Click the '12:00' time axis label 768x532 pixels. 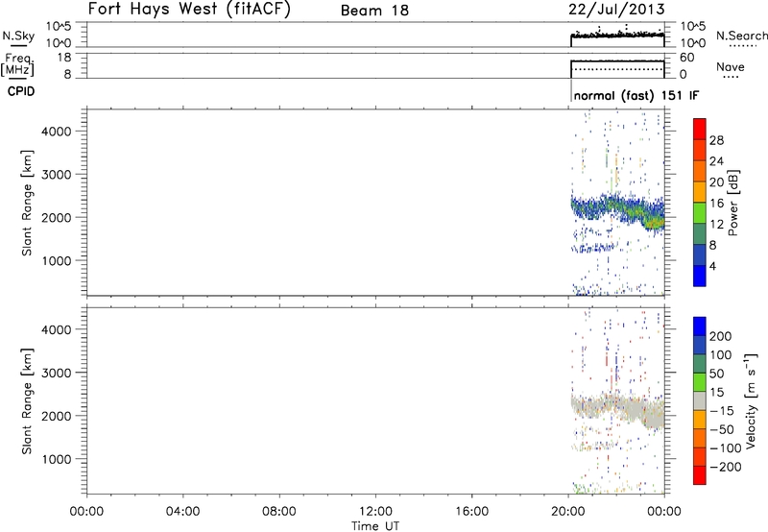375,512
